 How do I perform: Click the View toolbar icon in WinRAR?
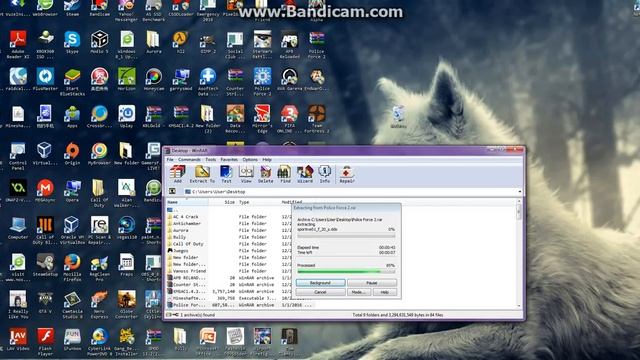click(x=246, y=174)
